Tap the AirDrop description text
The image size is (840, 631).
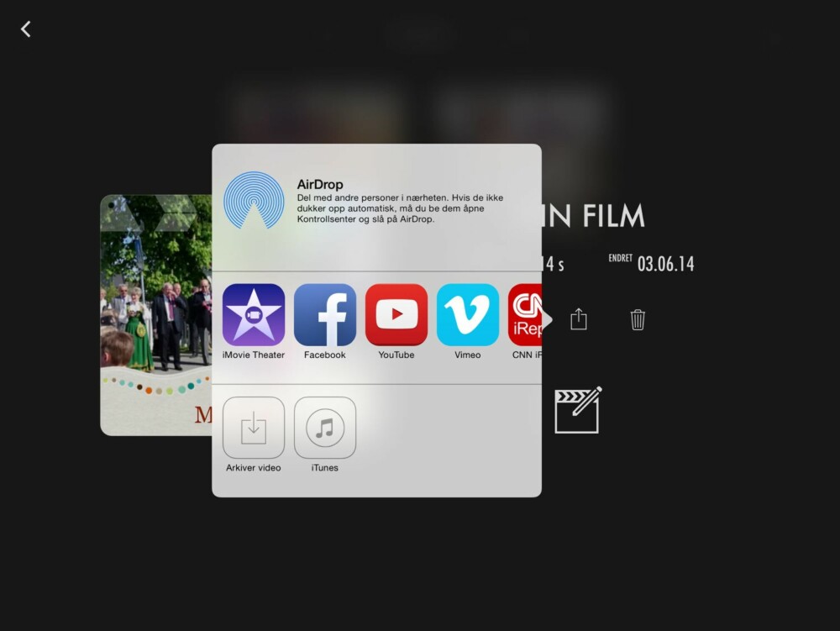click(400, 208)
